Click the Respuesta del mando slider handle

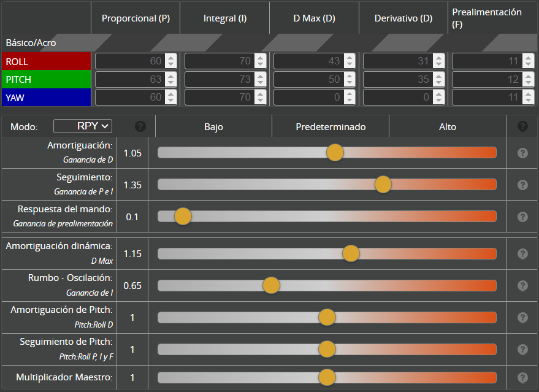tap(183, 217)
